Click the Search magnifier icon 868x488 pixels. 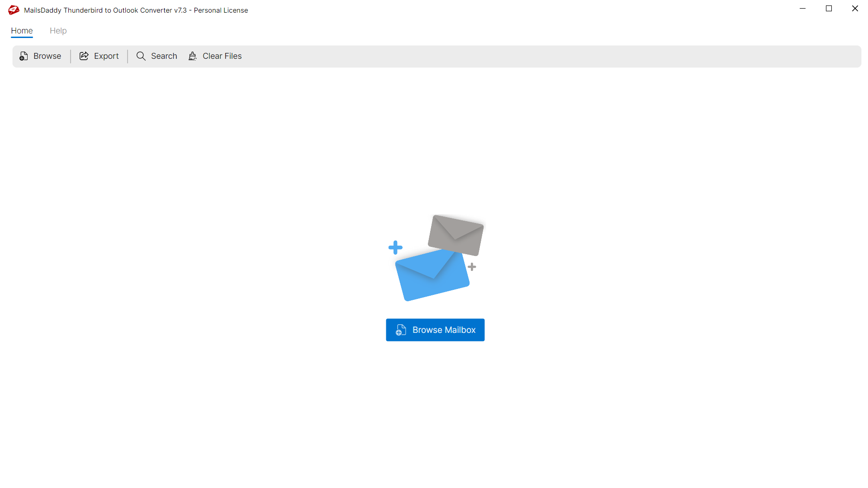[141, 56]
